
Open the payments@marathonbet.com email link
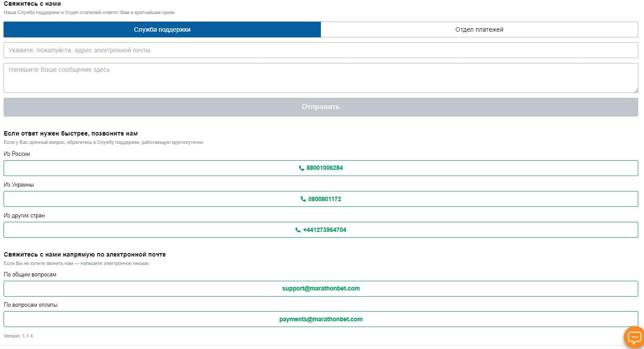321,320
